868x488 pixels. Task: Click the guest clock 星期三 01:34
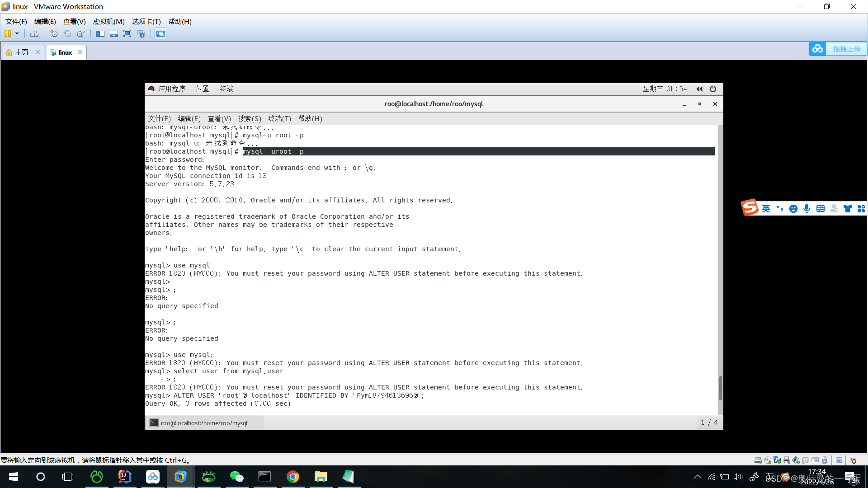point(665,89)
